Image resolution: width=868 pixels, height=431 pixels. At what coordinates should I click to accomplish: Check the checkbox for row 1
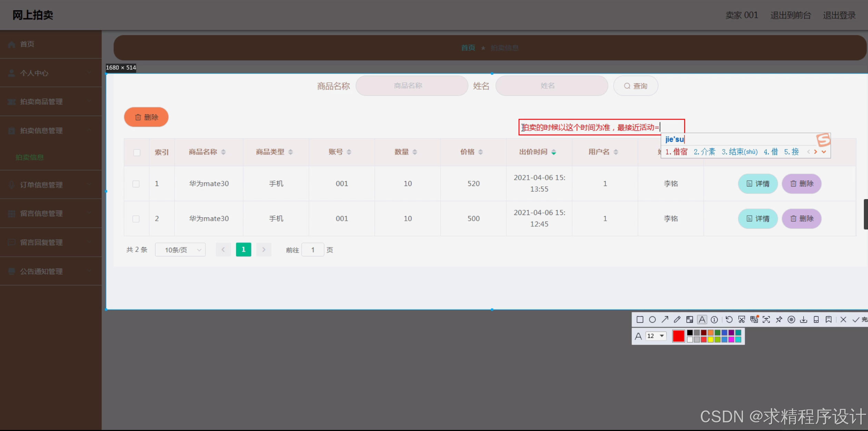(x=136, y=184)
